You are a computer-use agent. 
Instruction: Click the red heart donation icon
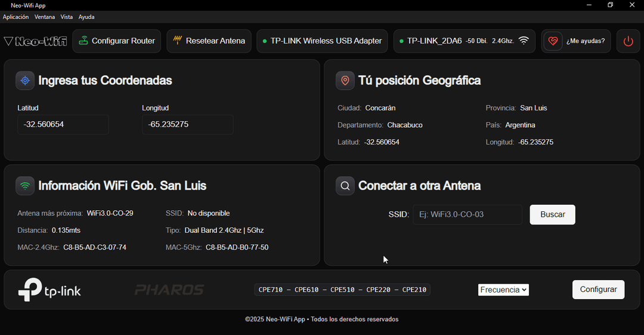[x=553, y=41]
